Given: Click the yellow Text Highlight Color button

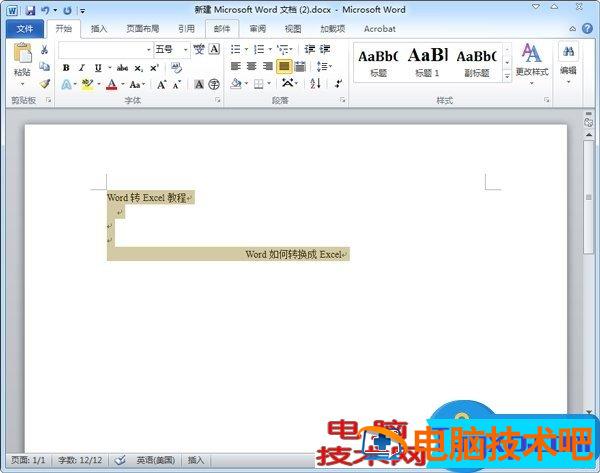Looking at the screenshot, I should click(88, 84).
